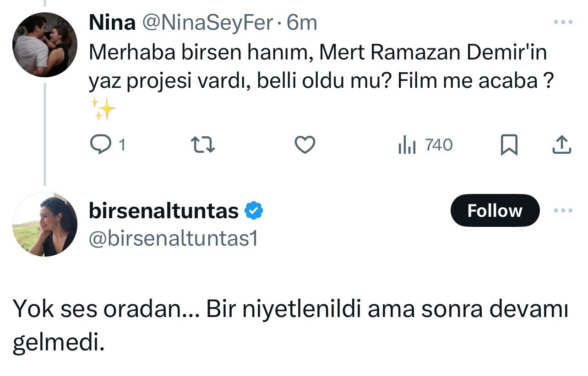588x376 pixels.
Task: Open more options beside the Follow button
Action: (x=563, y=211)
